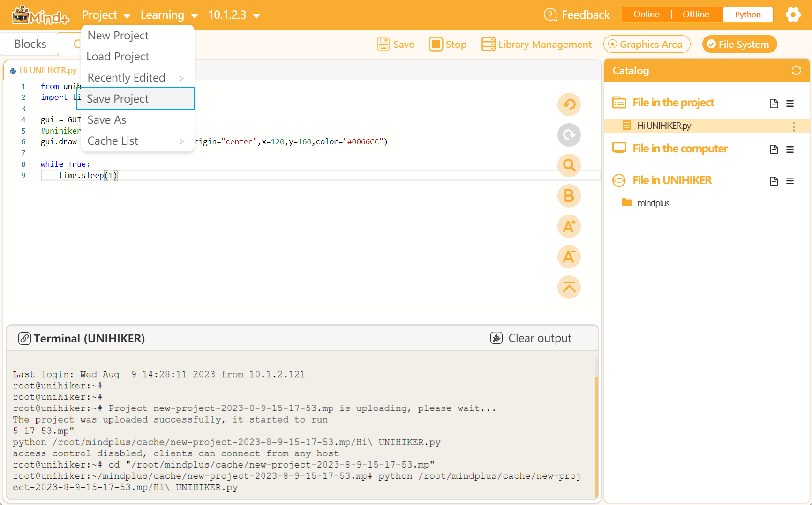This screenshot has height=505, width=812.
Task: Refresh the Catalog file list
Action: coord(796,70)
